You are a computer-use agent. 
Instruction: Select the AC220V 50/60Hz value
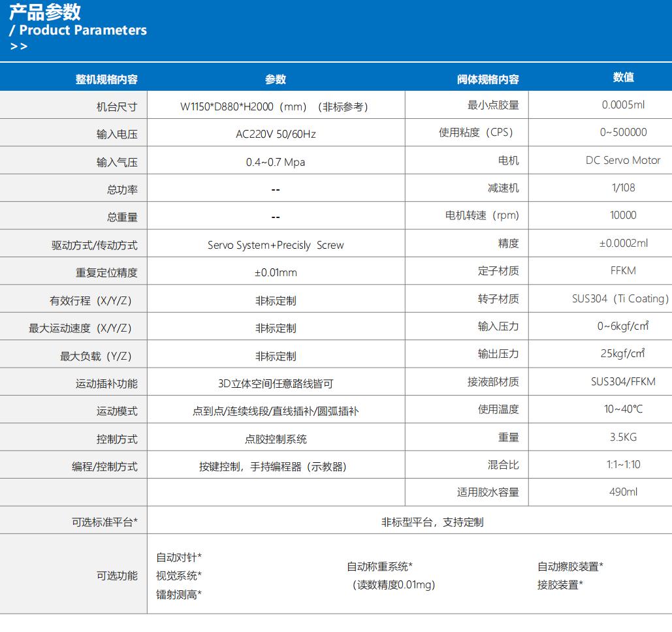point(276,134)
